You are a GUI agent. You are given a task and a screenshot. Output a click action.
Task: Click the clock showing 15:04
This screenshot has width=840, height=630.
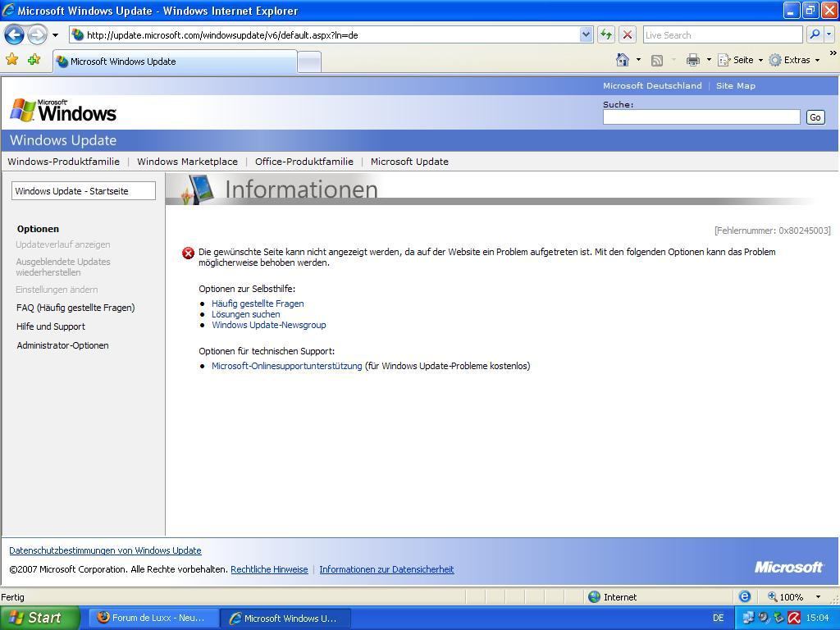click(x=817, y=619)
